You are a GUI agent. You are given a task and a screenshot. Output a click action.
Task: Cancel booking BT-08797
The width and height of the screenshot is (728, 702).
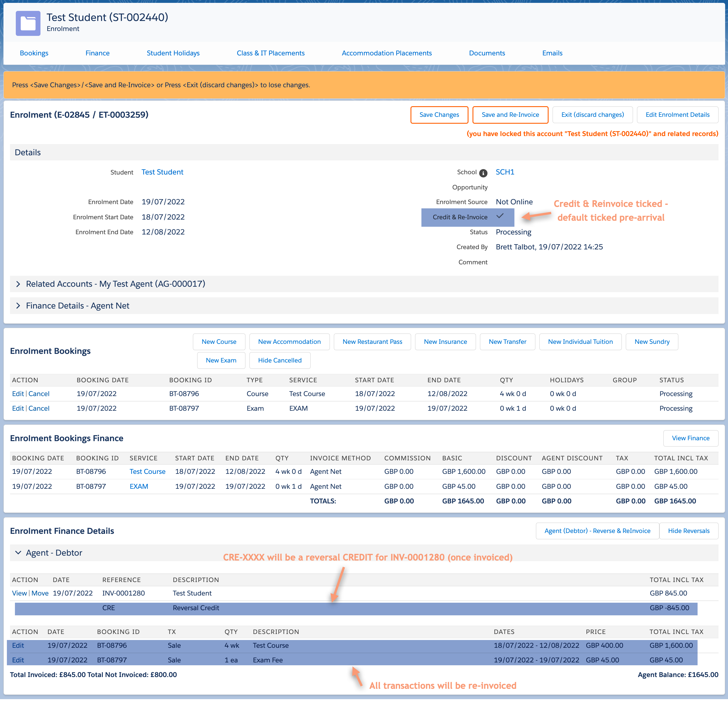click(39, 409)
